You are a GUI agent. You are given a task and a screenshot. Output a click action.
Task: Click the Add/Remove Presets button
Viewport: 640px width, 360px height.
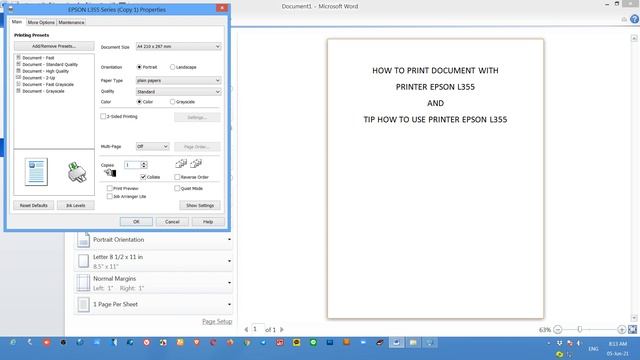54,46
